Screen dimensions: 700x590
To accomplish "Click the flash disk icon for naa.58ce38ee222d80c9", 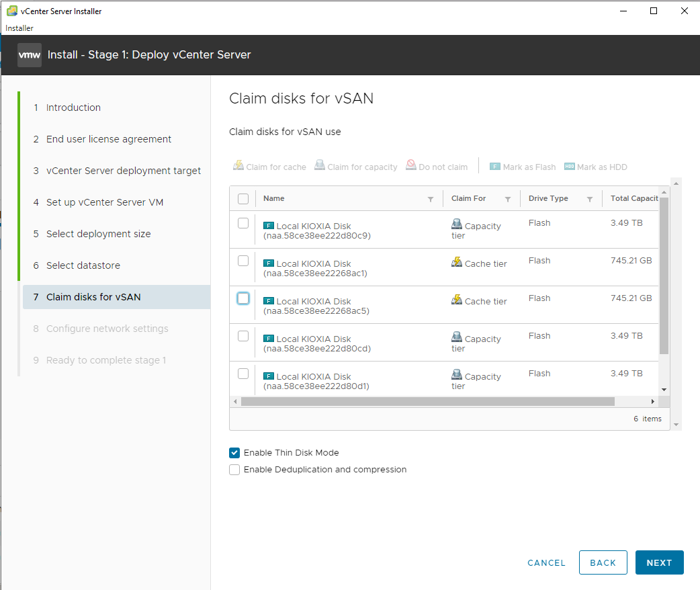I will pos(268,226).
